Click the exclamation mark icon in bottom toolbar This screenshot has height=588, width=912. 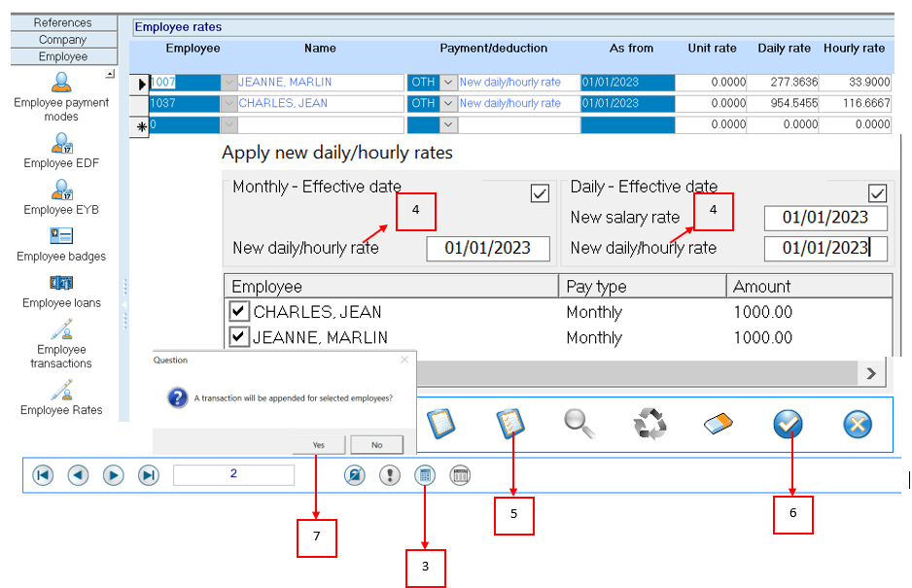click(390, 475)
